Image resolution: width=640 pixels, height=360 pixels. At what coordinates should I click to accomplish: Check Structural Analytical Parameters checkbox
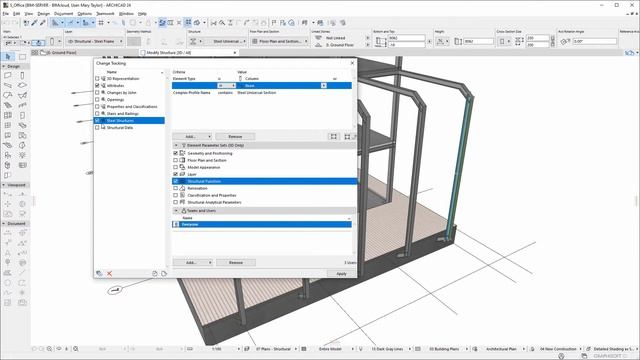(176, 202)
